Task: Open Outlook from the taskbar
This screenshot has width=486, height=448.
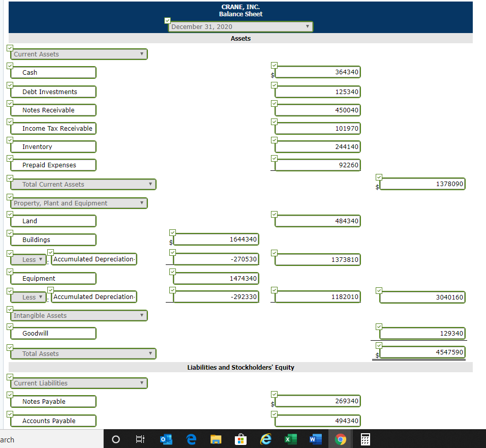Action: point(166,439)
